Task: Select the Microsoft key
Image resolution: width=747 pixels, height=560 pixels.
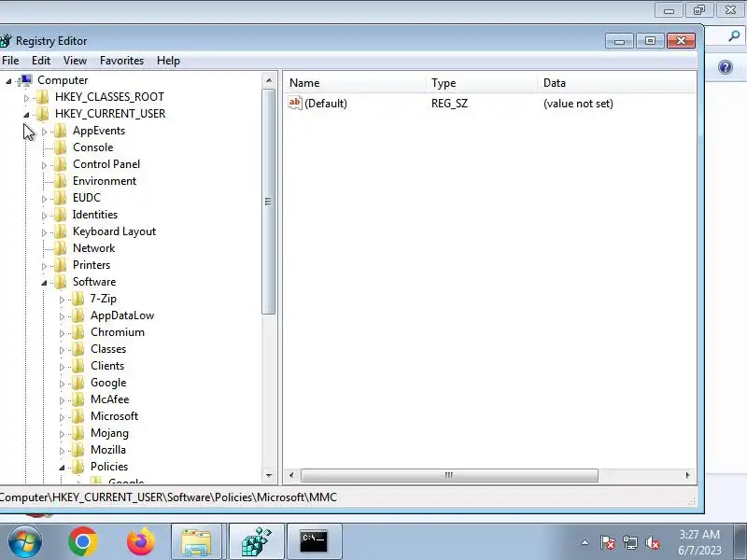Action: click(x=114, y=415)
